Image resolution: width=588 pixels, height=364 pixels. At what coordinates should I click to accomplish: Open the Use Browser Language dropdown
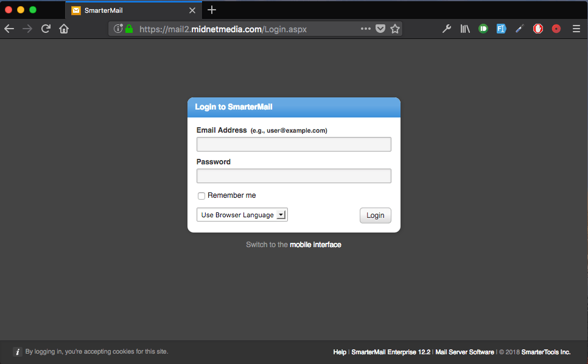tap(237, 214)
